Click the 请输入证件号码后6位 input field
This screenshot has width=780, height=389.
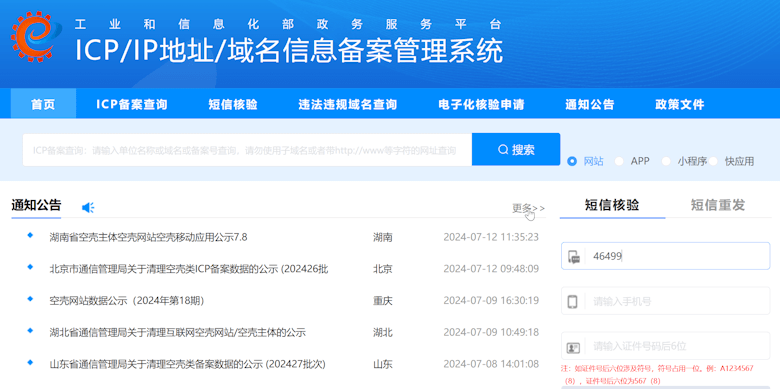click(666, 346)
